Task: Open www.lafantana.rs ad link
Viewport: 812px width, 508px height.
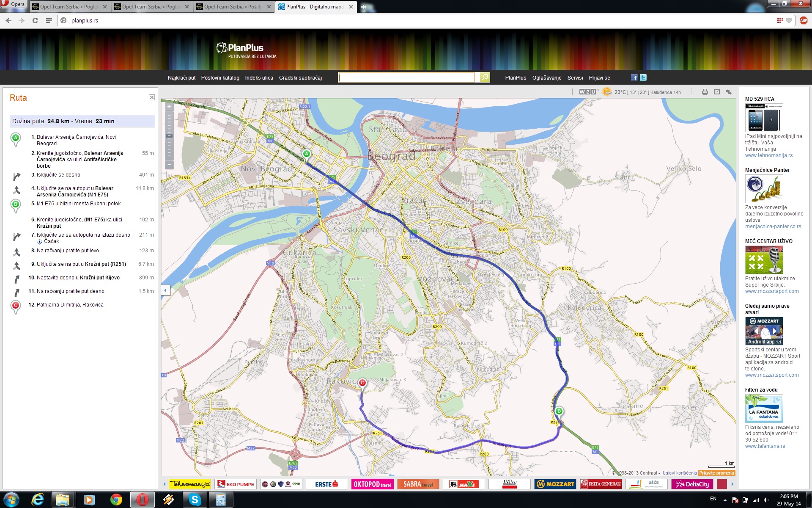Action: tap(765, 446)
